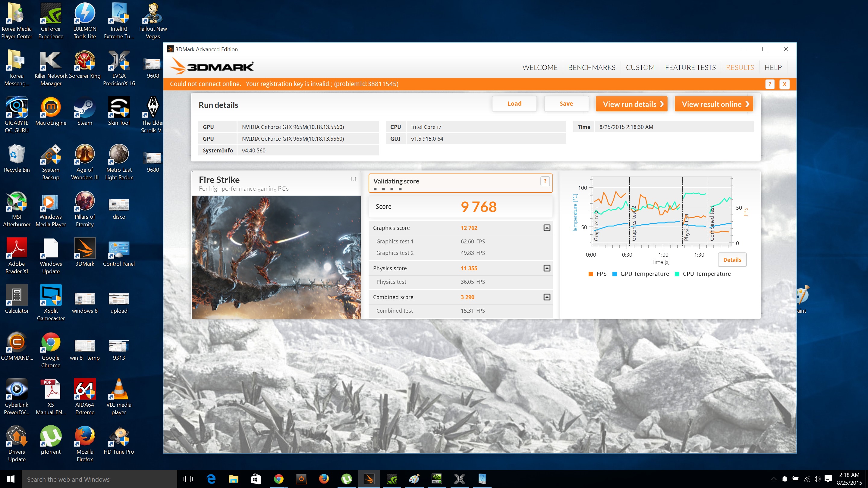The width and height of the screenshot is (868, 488).
Task: Open the CUSTOM tab
Action: click(640, 67)
